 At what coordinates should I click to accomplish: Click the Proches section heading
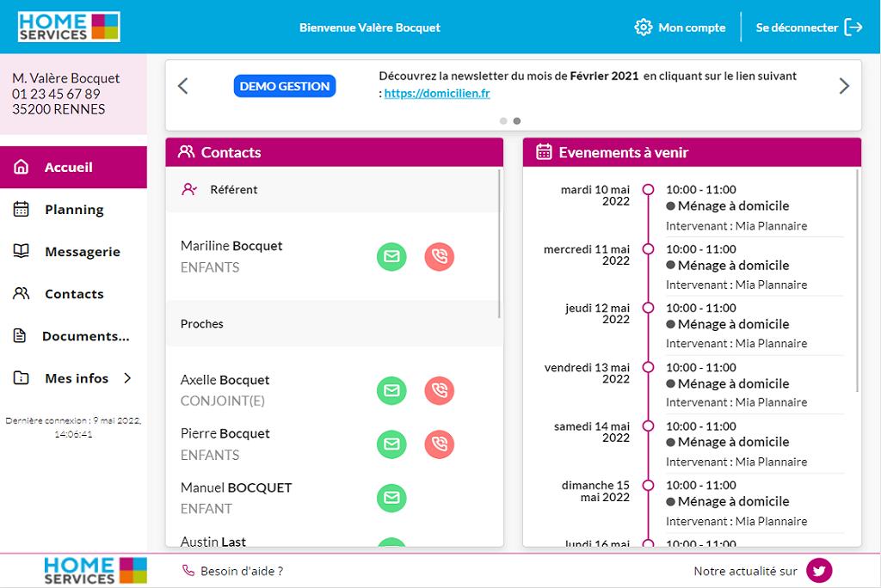point(201,324)
